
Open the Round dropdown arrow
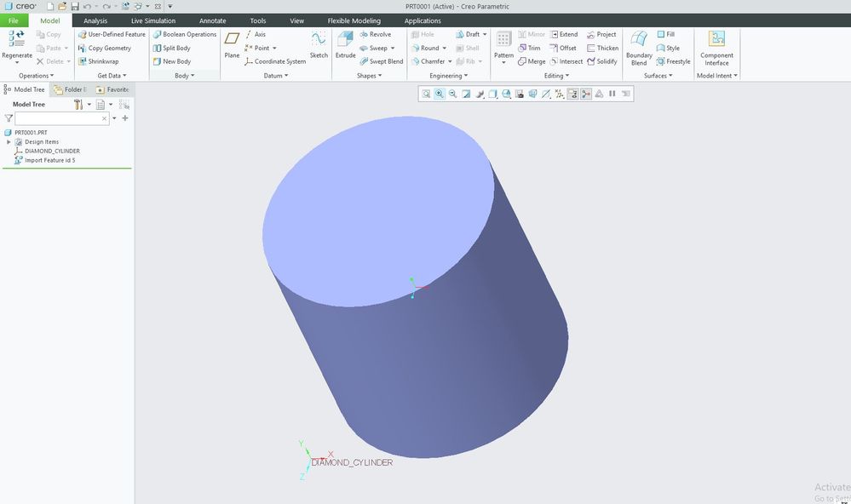pos(445,48)
